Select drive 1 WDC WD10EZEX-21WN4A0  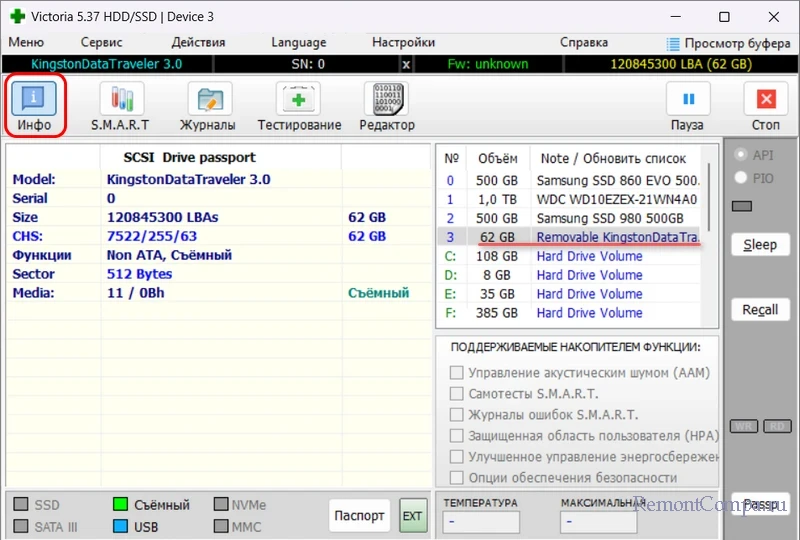click(x=569, y=200)
